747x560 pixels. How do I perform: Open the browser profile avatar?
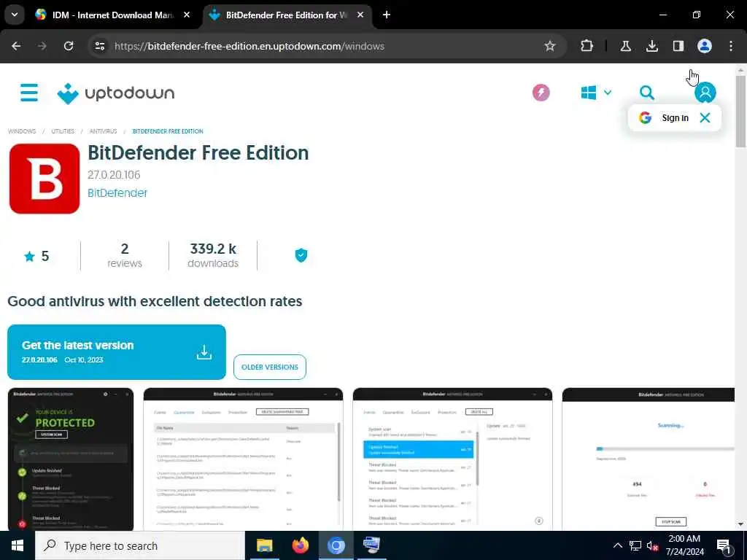704,46
